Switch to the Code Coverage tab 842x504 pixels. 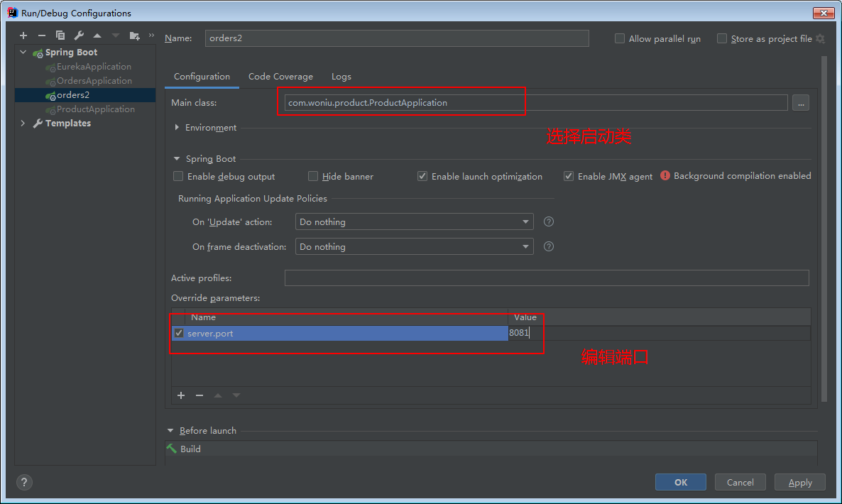(280, 77)
